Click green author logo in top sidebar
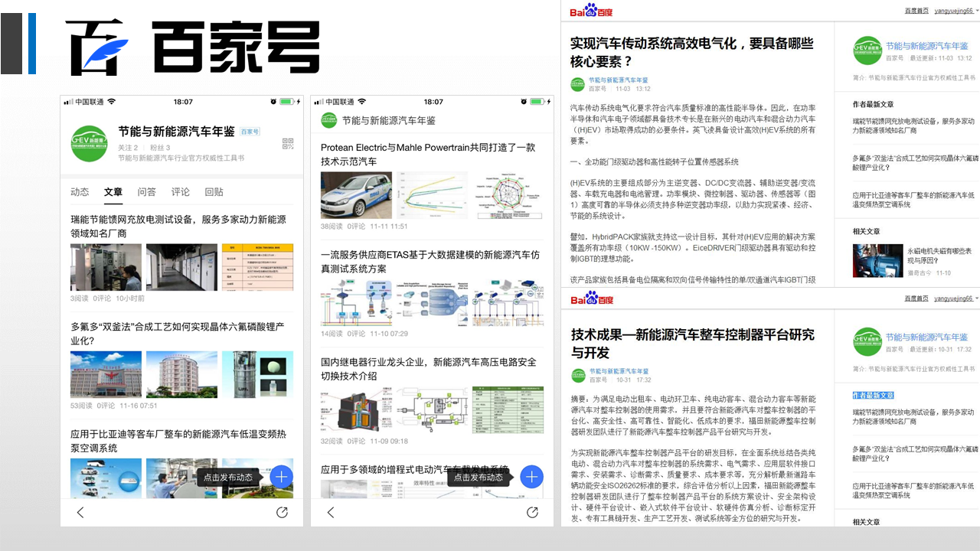980x551 pixels. tap(867, 51)
